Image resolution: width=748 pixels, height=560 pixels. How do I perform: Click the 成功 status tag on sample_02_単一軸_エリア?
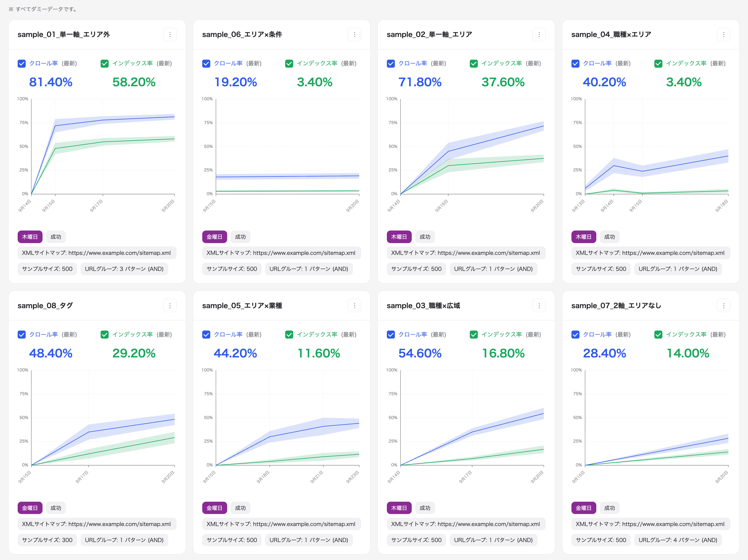[x=425, y=237]
